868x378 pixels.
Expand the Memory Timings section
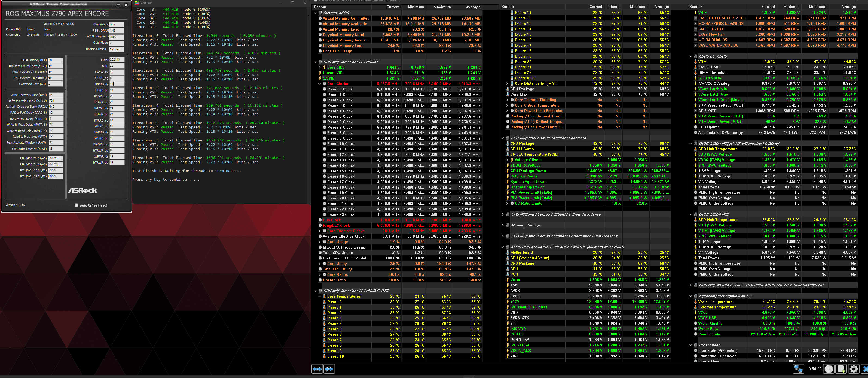(x=503, y=225)
